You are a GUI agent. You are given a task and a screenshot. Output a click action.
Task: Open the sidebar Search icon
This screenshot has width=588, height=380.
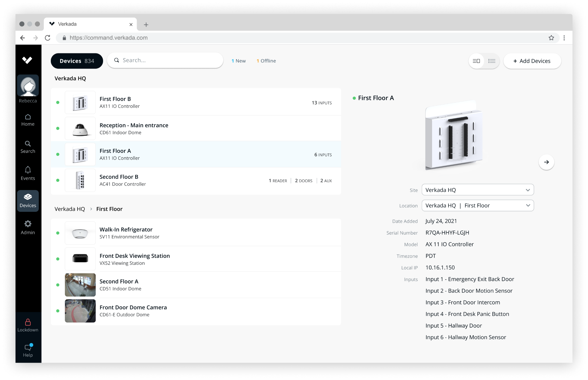coord(28,146)
